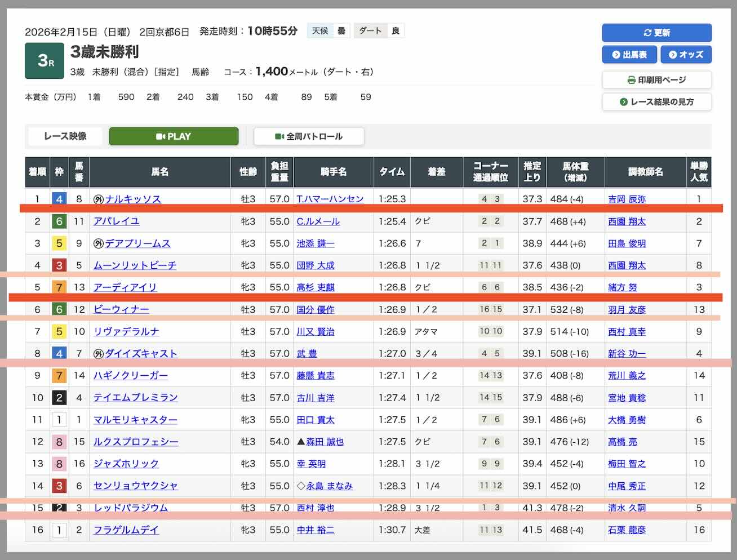Open the オッズ odds button

[686, 55]
